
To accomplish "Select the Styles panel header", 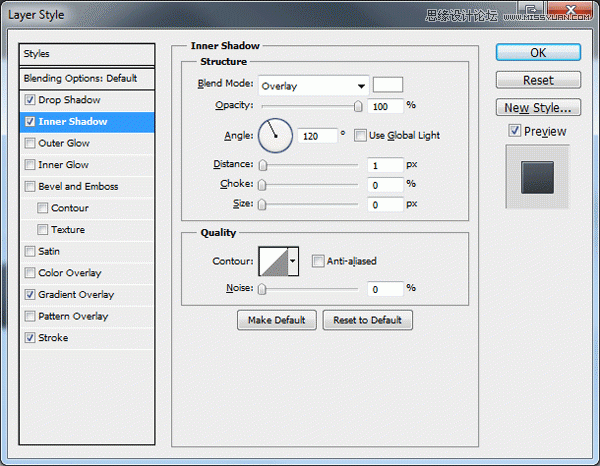I will [x=87, y=54].
